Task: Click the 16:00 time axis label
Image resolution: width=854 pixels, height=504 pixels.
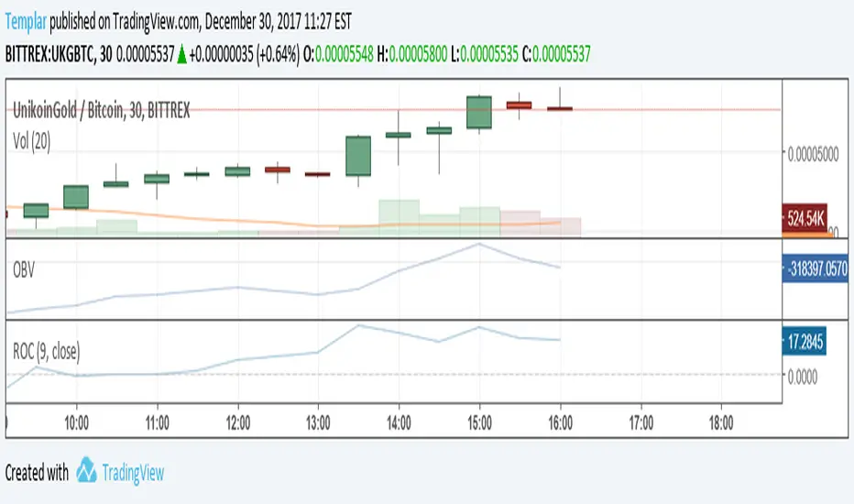Action: click(x=561, y=422)
